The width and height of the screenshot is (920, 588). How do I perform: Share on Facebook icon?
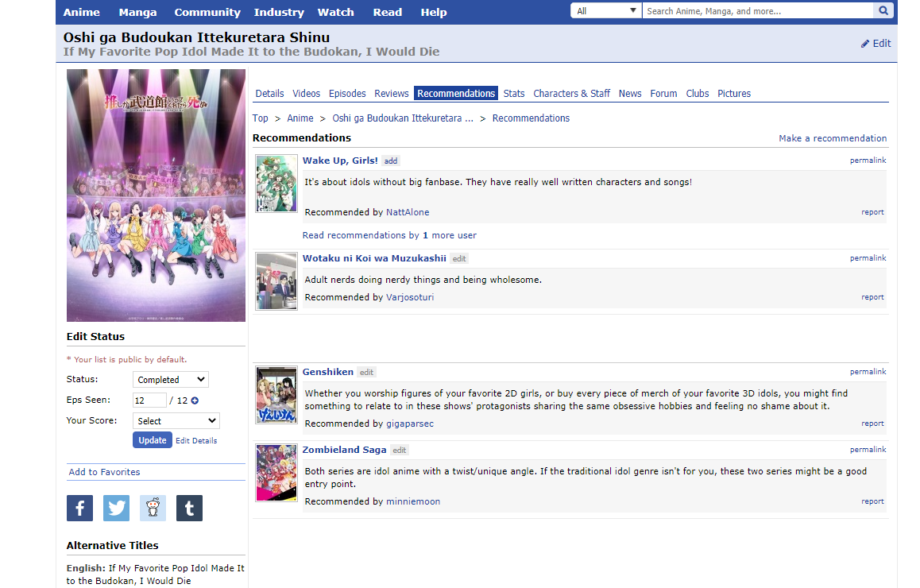click(79, 508)
